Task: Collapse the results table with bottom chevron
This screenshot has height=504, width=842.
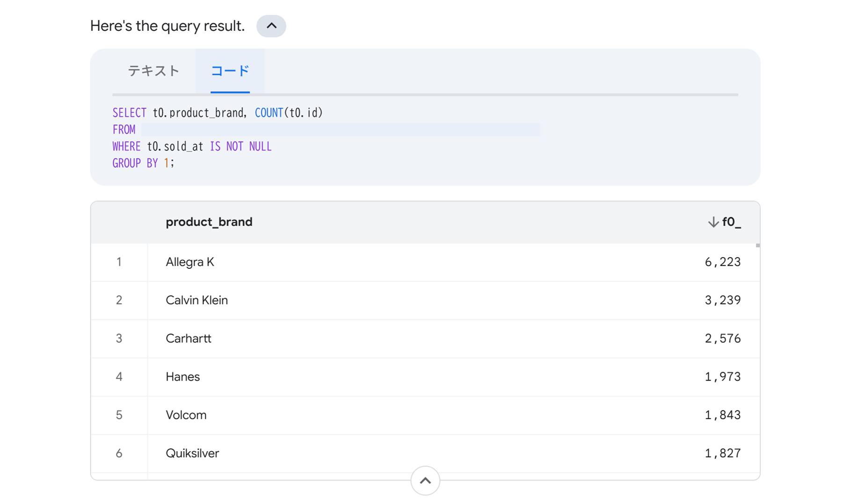Action: 425,481
